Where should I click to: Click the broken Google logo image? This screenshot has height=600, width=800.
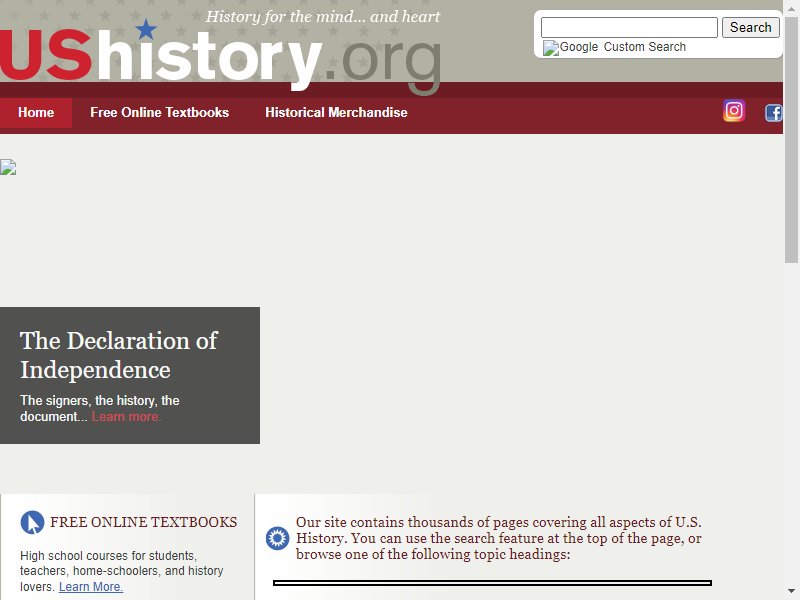[551, 48]
